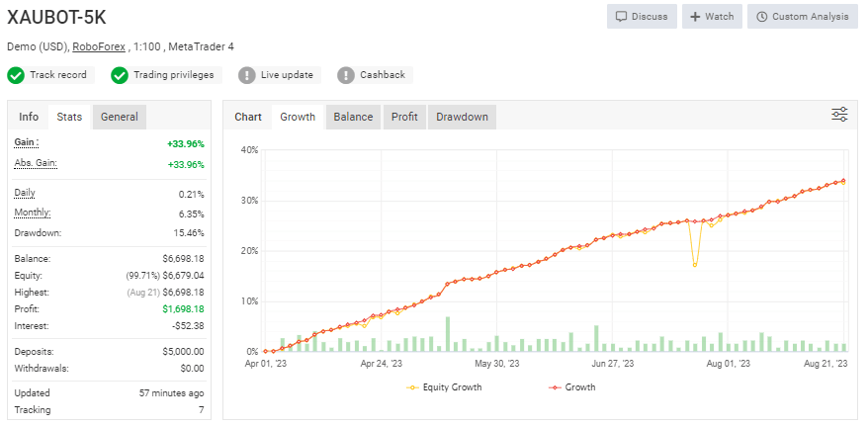Click the 40% y-axis label
This screenshot has width=868, height=427.
[249, 149]
